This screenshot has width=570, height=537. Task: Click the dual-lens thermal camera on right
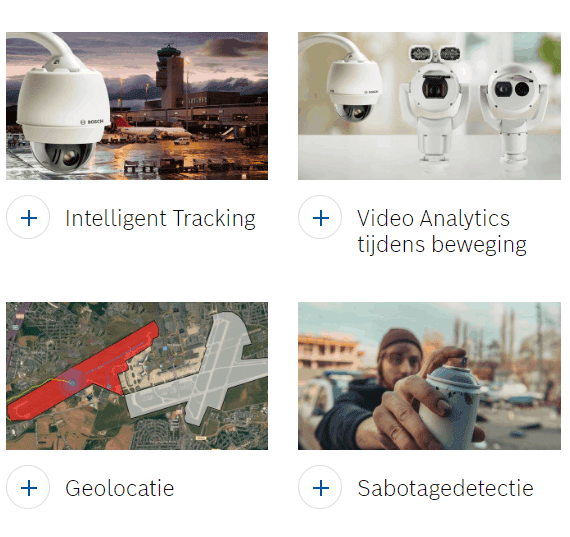[513, 115]
